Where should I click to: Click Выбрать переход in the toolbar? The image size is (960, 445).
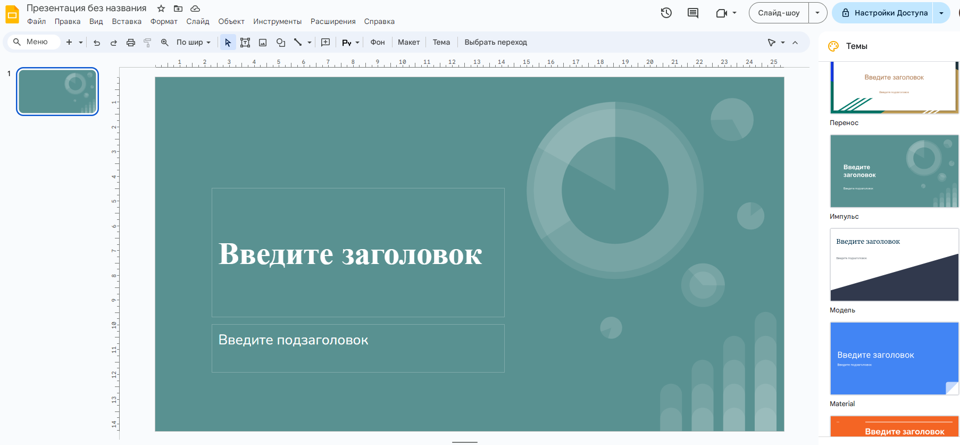[x=495, y=43]
